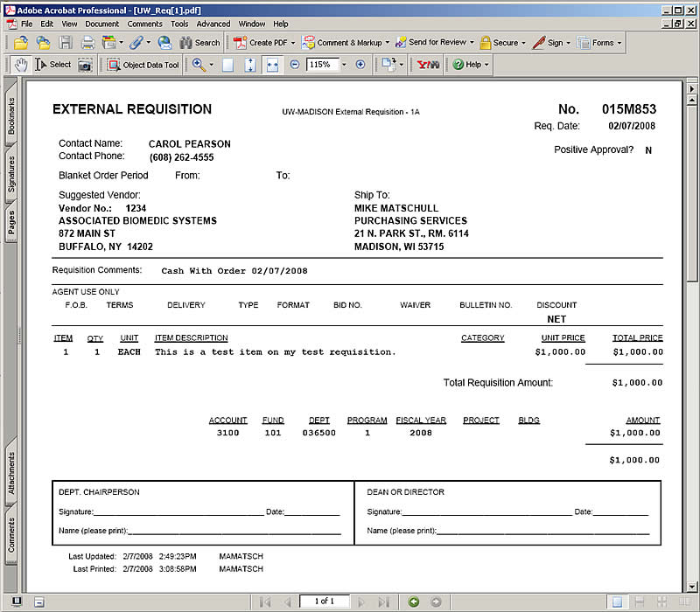Open the Send for Review dropdown
Image resolution: width=700 pixels, height=612 pixels.
[435, 43]
